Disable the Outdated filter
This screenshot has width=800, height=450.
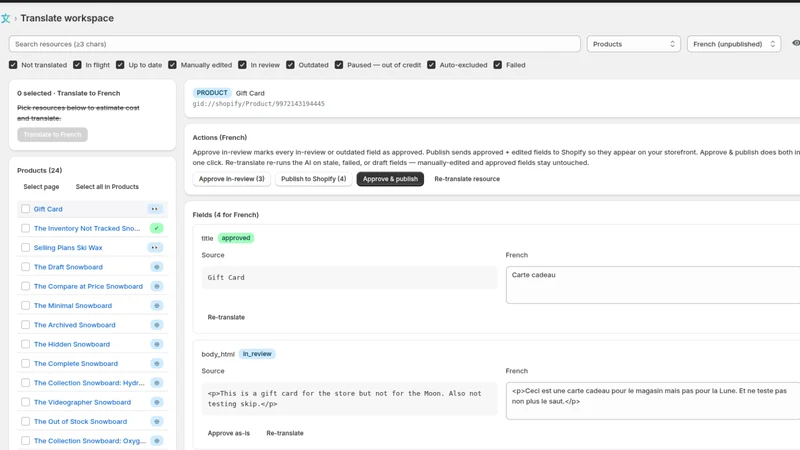click(290, 65)
